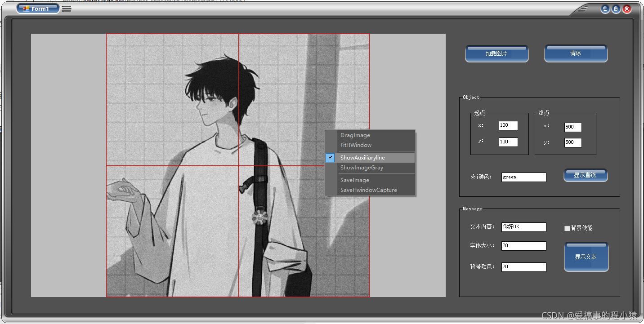Click the 显示直线 button
Screen dimensions: 644x324
pyautogui.click(x=585, y=175)
